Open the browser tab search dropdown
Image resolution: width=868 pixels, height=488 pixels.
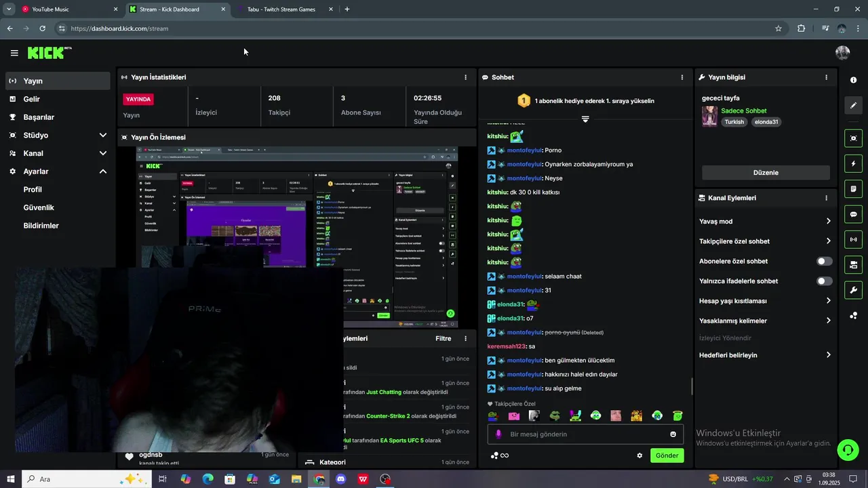click(x=9, y=9)
